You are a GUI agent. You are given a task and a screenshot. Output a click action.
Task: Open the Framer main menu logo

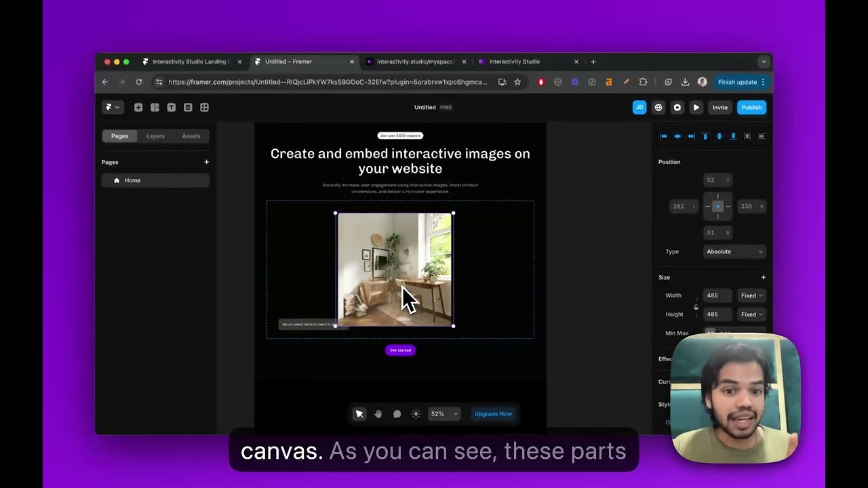coord(112,107)
